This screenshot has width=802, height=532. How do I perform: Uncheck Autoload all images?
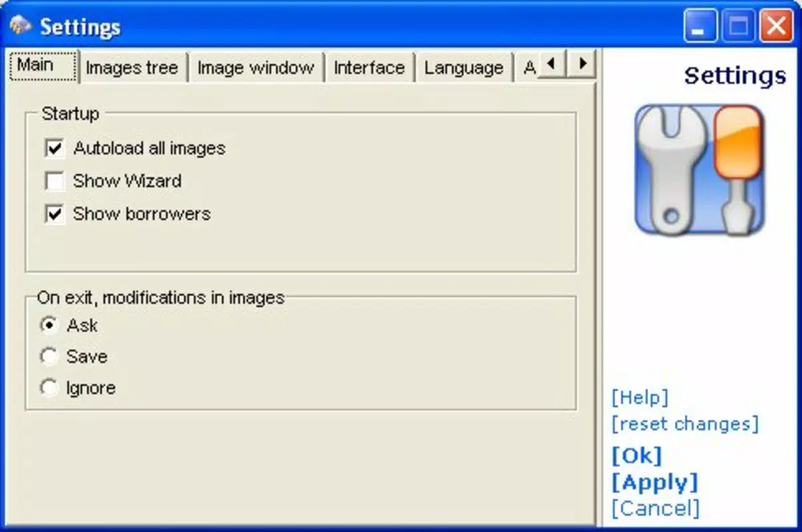tap(55, 148)
